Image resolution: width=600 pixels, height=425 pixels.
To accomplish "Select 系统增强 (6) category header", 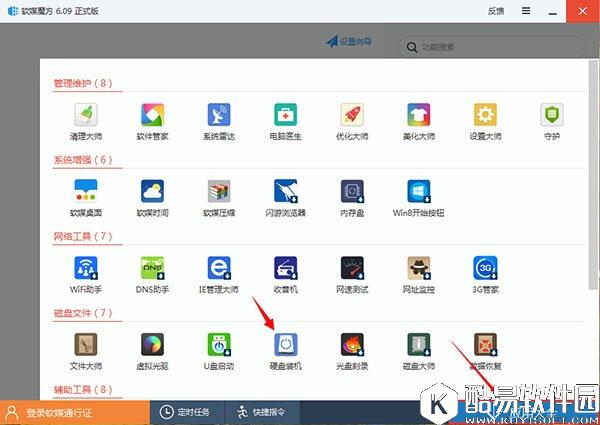I will pos(83,160).
